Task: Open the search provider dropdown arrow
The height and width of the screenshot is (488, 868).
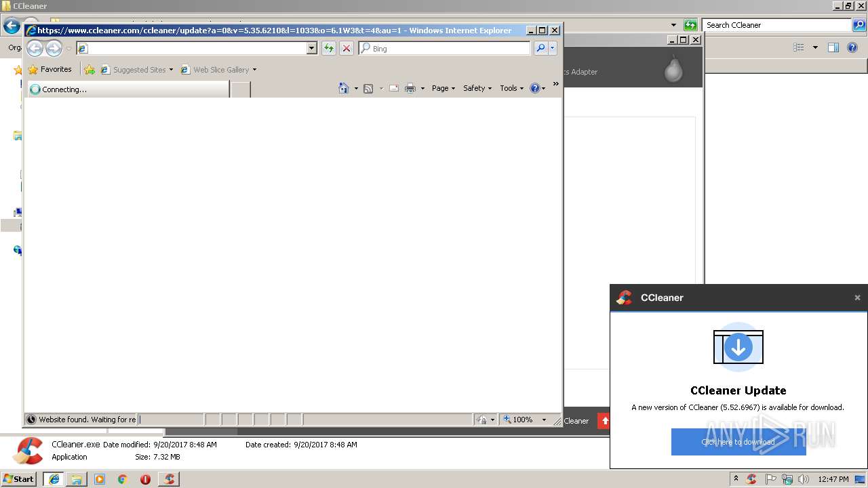Action: (553, 48)
